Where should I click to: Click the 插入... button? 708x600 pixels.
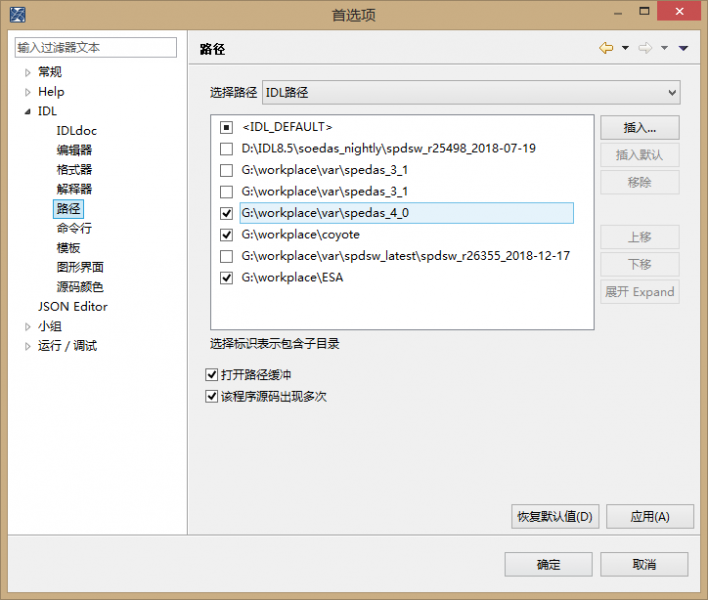639,128
